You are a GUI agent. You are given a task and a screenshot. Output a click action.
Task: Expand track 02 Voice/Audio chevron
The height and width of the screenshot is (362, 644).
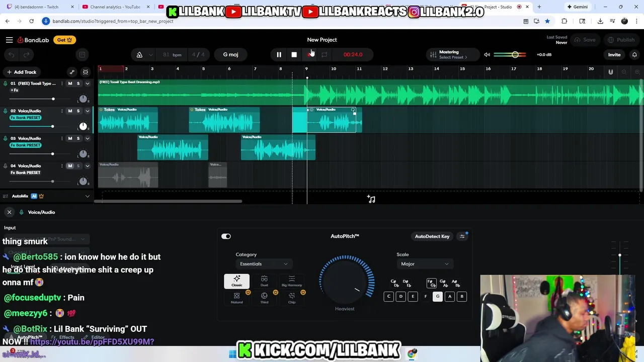coord(87,111)
